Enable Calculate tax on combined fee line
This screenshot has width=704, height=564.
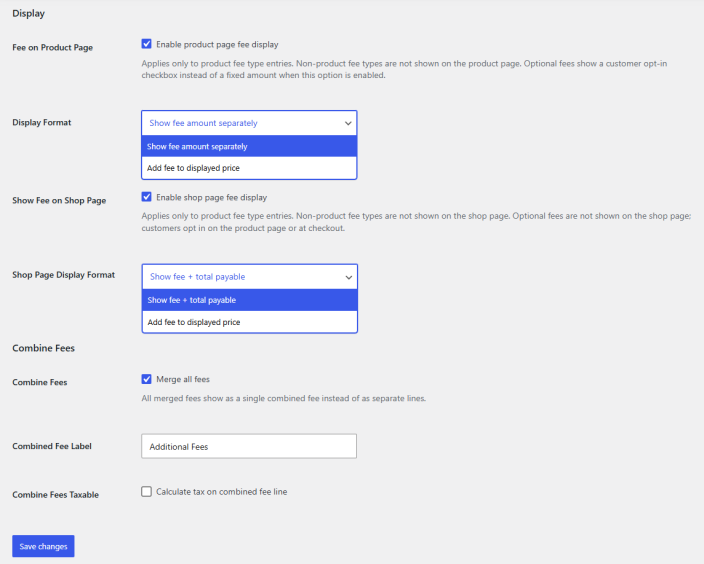(146, 491)
